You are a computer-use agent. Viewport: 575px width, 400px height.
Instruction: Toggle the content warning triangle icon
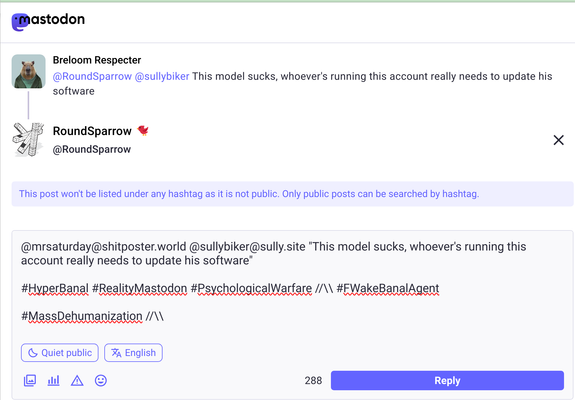click(x=77, y=381)
